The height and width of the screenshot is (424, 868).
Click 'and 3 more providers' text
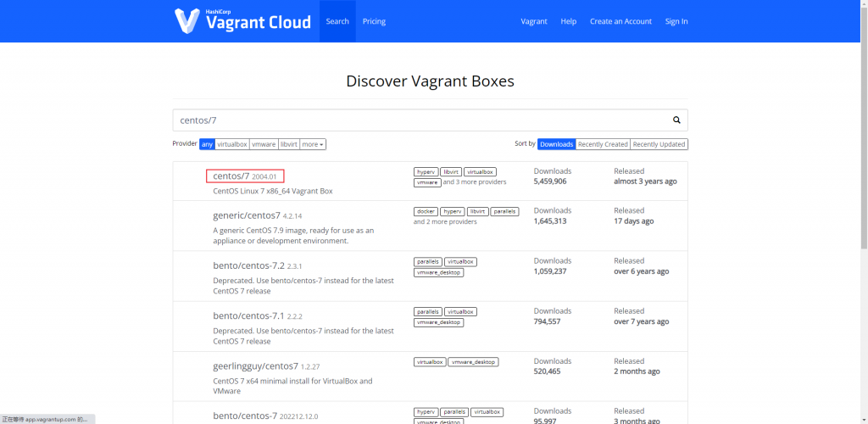(x=475, y=182)
